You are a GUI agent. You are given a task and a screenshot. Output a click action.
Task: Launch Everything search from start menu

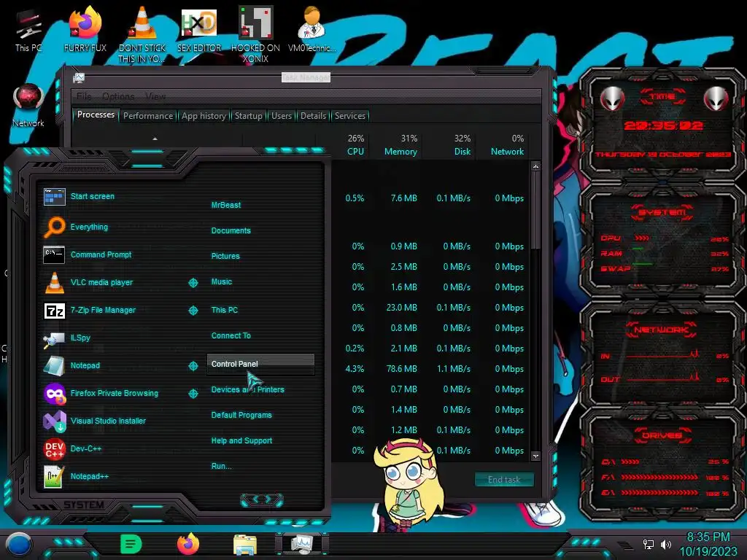89,227
